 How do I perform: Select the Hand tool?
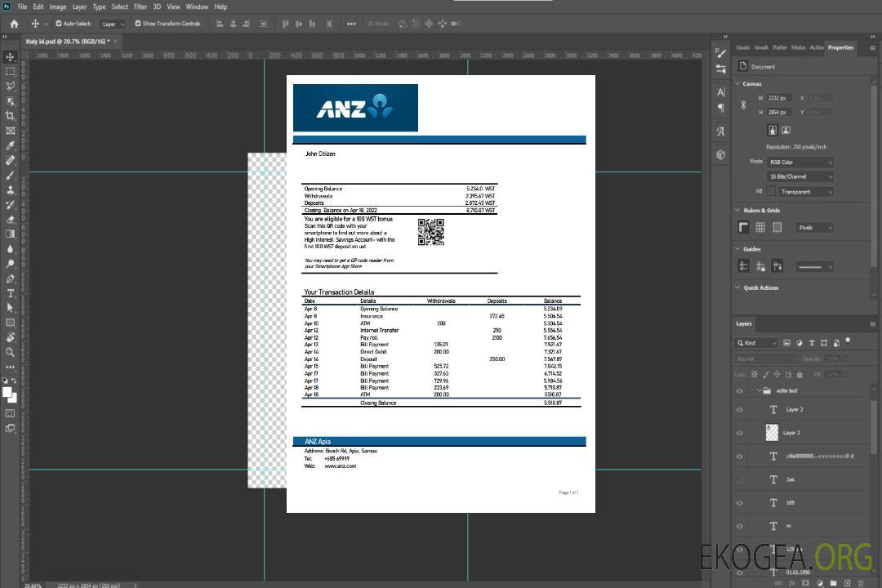pyautogui.click(x=10, y=337)
